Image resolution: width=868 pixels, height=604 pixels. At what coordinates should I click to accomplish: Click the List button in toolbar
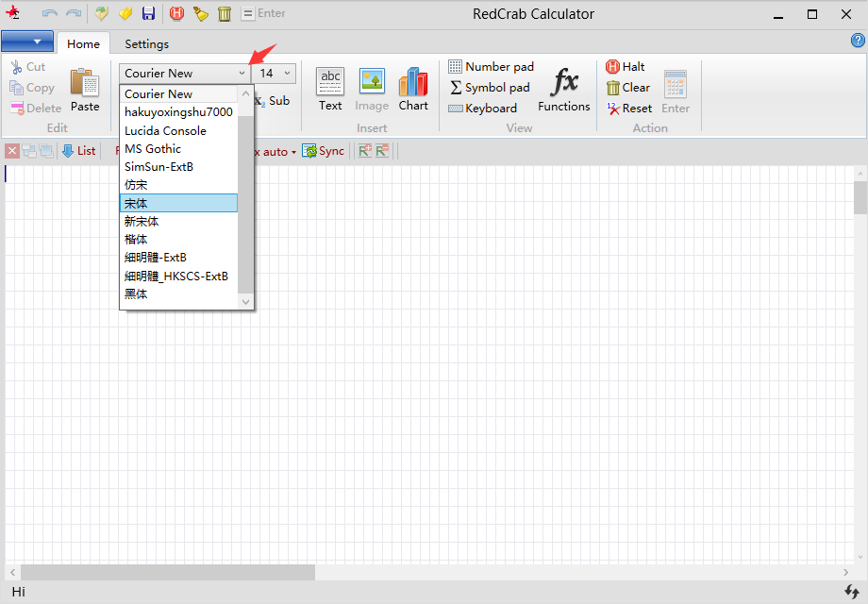coord(78,151)
